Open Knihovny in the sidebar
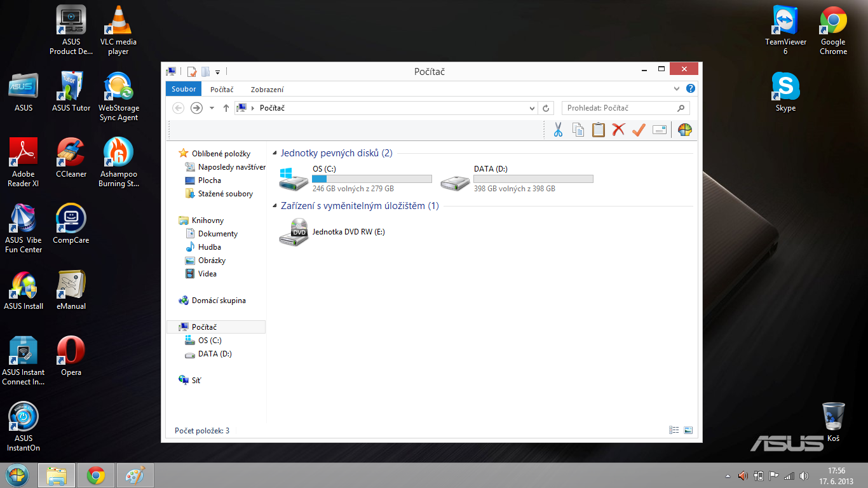 pyautogui.click(x=201, y=220)
